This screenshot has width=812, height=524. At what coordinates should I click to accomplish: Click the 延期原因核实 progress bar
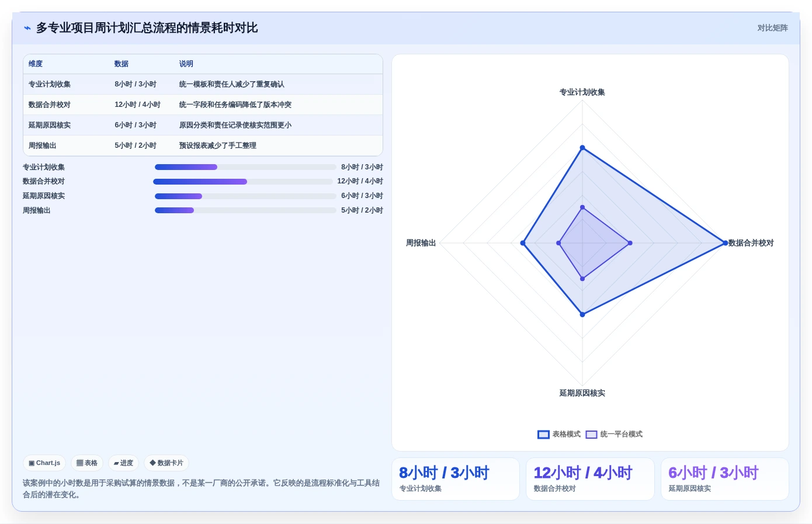pyautogui.click(x=245, y=196)
